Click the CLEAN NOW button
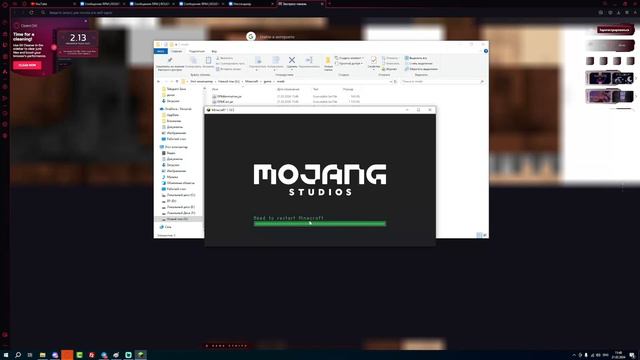Screen dimensions: 640x360 [27, 65]
